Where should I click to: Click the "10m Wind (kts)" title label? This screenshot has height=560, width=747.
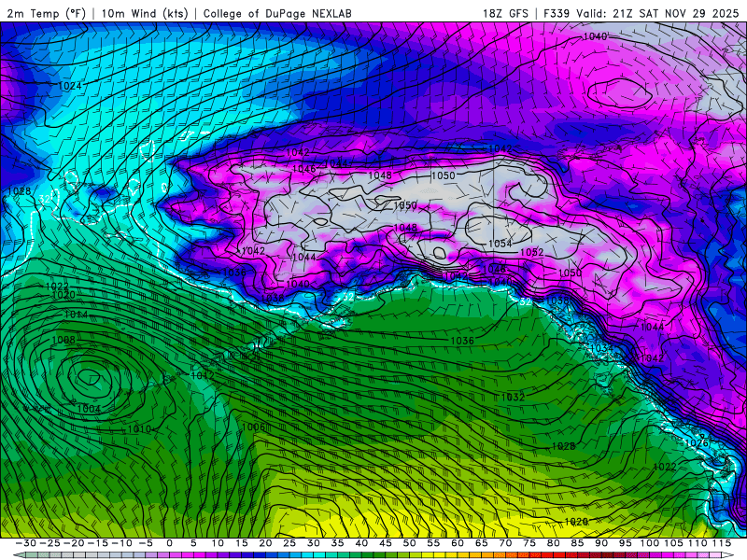pos(145,13)
